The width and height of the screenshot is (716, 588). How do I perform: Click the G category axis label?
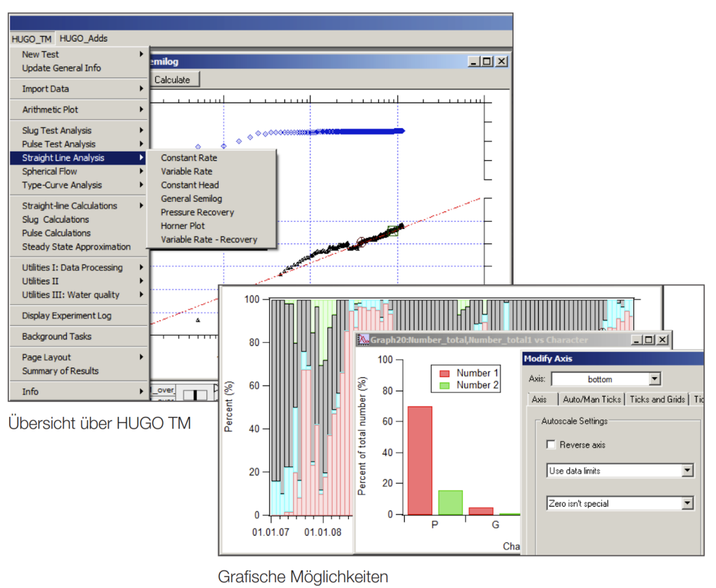point(495,525)
